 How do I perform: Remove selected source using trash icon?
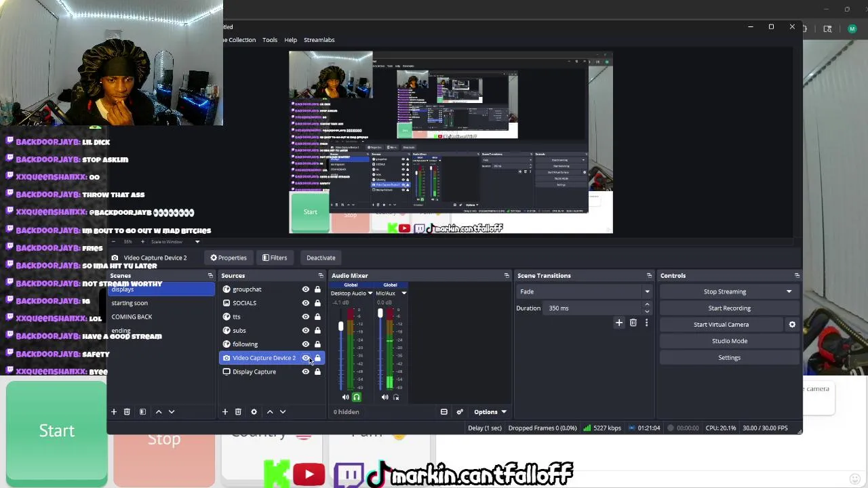[238, 411]
